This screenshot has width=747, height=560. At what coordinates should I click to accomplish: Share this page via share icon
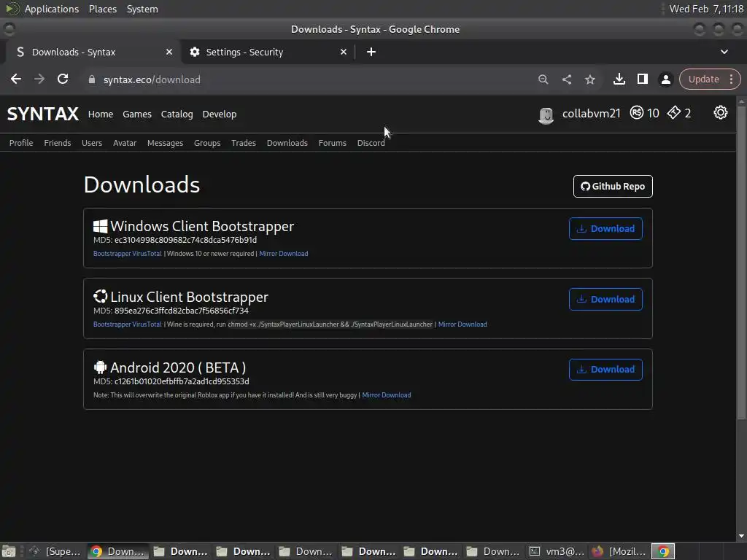[566, 79]
